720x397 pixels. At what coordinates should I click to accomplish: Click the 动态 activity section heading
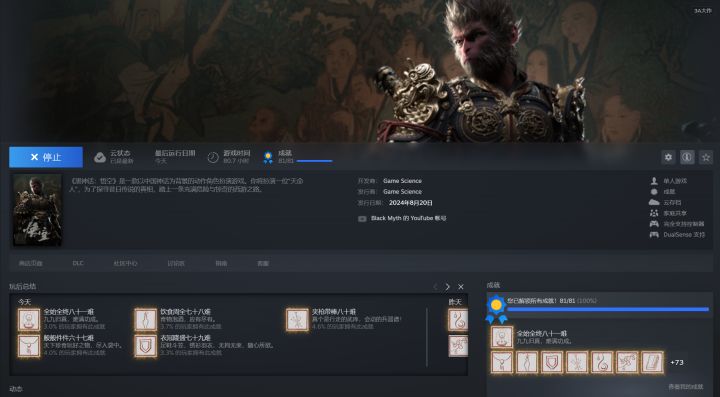16,389
